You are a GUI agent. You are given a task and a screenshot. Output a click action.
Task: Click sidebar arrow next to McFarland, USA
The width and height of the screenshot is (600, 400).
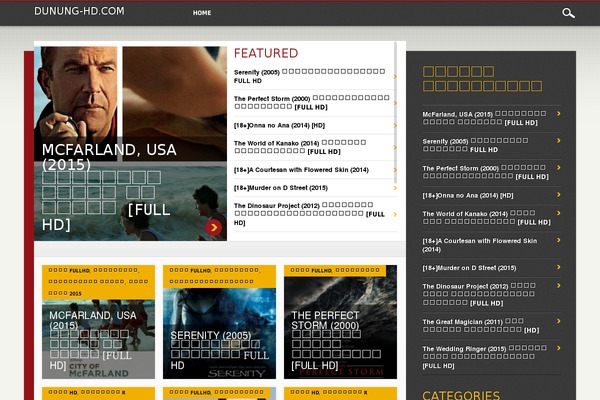(559, 114)
